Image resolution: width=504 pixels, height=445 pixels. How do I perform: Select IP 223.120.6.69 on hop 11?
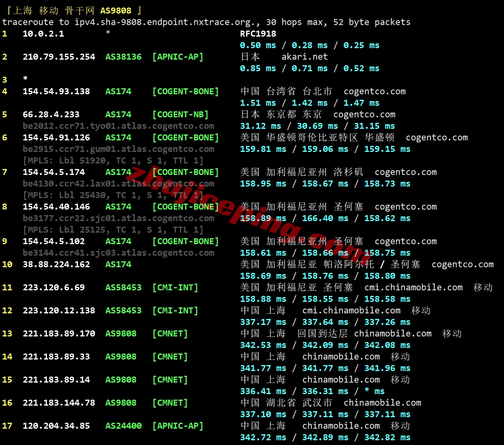(54, 288)
